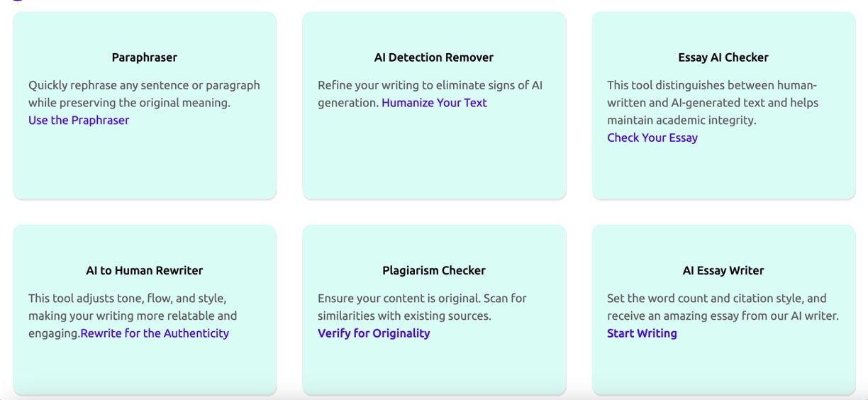The image size is (868, 400).
Task: Follow the 'Check Your Essay' link
Action: pyautogui.click(x=652, y=138)
